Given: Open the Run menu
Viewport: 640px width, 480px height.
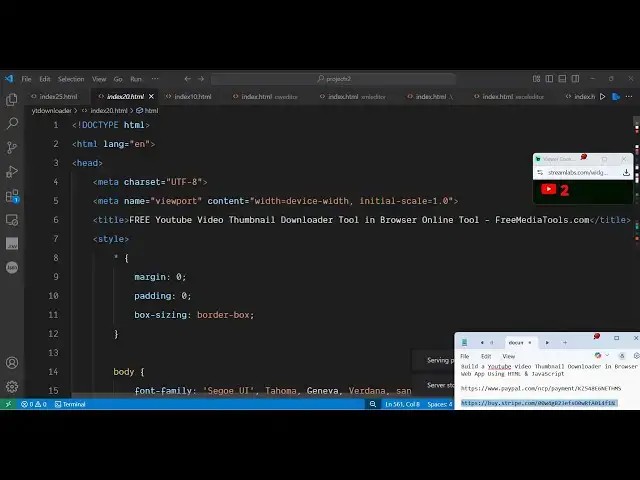Looking at the screenshot, I should pos(136,79).
